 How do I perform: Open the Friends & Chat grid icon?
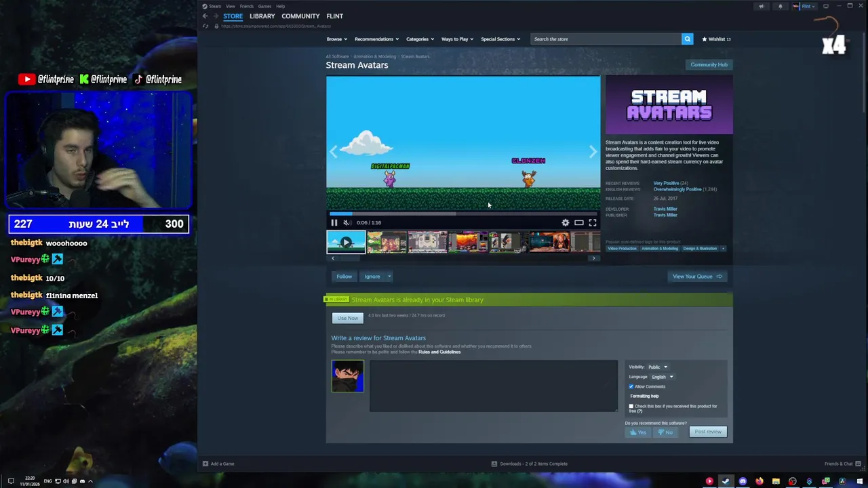click(x=858, y=464)
